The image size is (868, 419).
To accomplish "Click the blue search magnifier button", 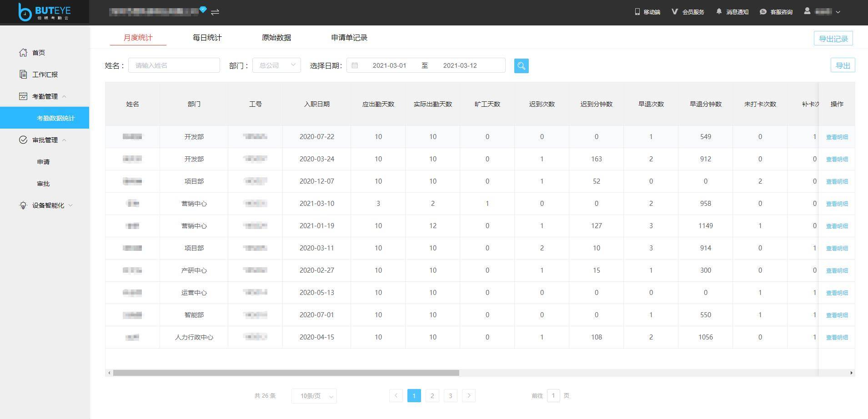I will [521, 66].
